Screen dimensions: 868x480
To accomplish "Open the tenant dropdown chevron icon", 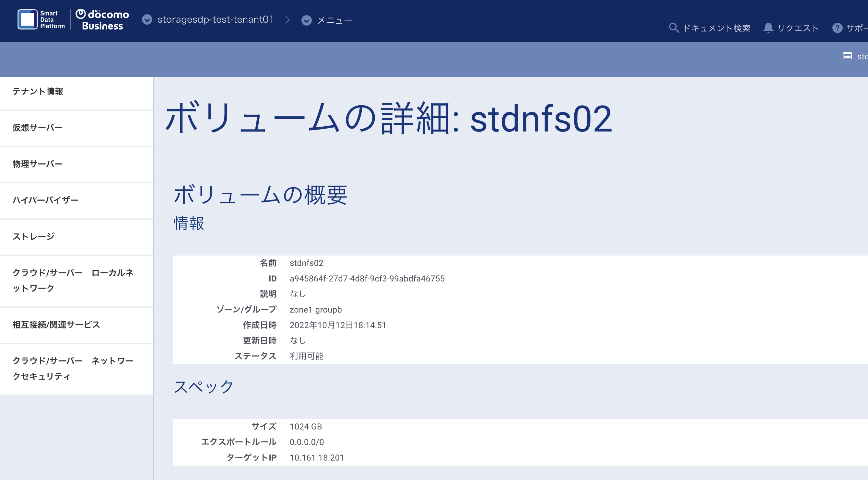I will tap(147, 20).
